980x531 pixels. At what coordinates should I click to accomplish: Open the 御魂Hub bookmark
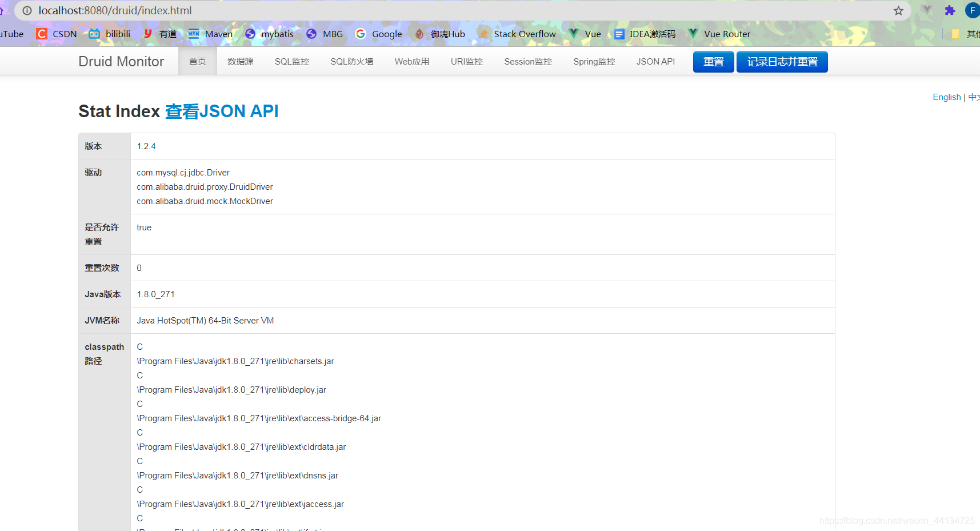pos(439,34)
